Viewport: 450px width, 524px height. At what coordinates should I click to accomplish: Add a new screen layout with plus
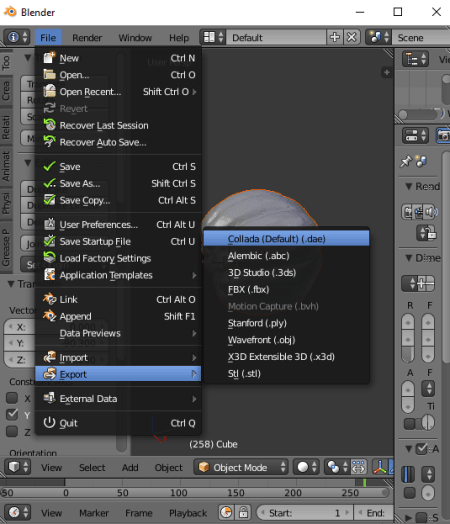pos(334,37)
